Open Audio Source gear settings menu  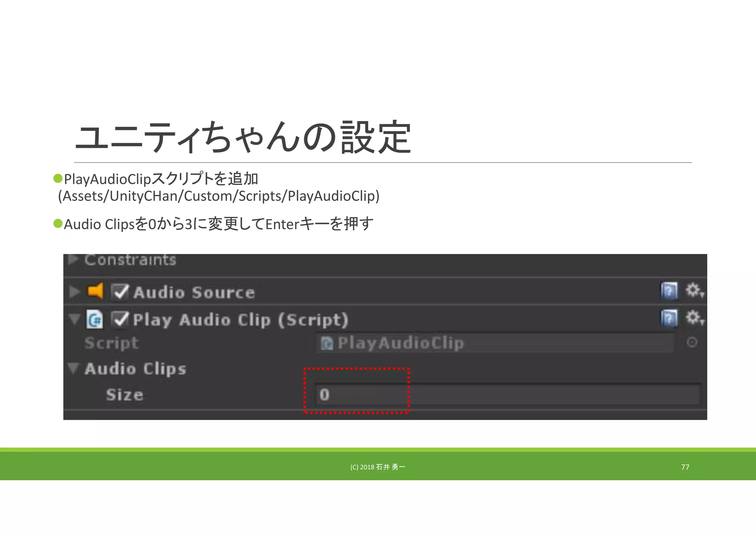coord(695,290)
